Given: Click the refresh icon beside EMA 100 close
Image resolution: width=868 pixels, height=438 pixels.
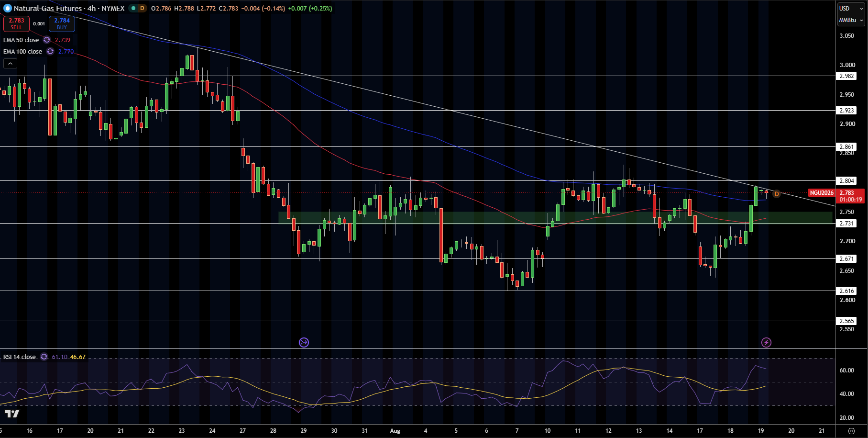Looking at the screenshot, I should pos(50,52).
